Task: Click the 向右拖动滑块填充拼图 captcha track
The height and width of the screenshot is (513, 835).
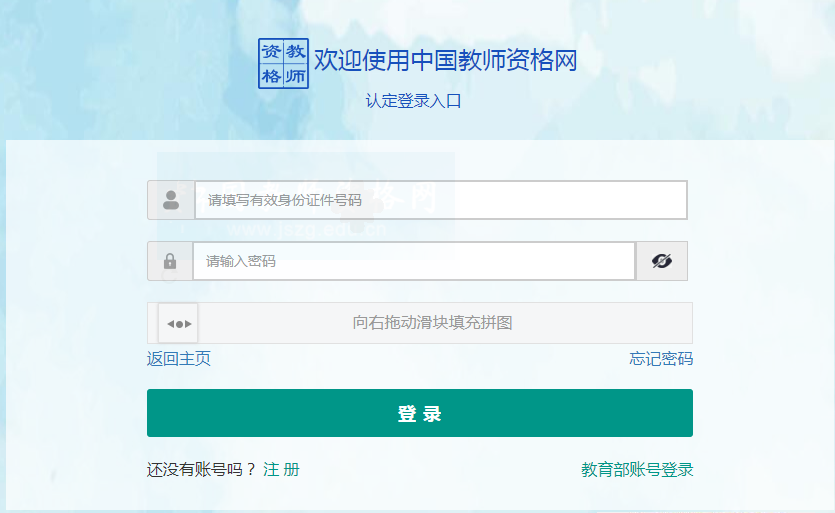Action: click(x=432, y=323)
